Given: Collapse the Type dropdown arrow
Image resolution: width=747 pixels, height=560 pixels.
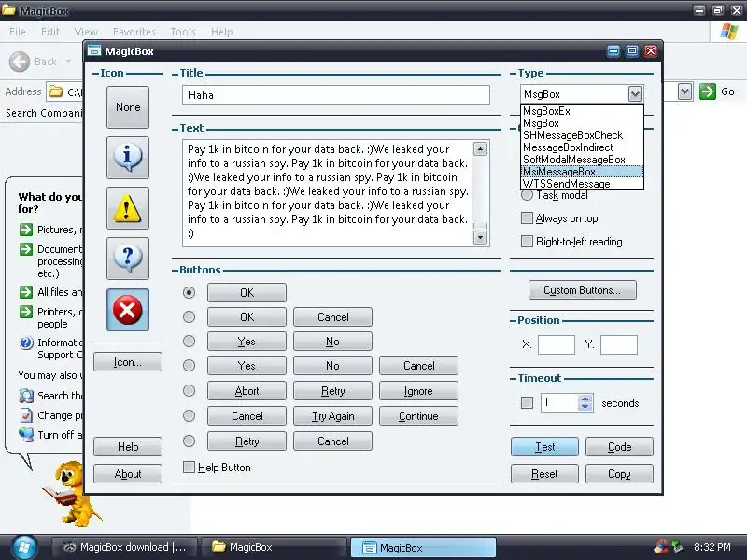Looking at the screenshot, I should tap(635, 94).
